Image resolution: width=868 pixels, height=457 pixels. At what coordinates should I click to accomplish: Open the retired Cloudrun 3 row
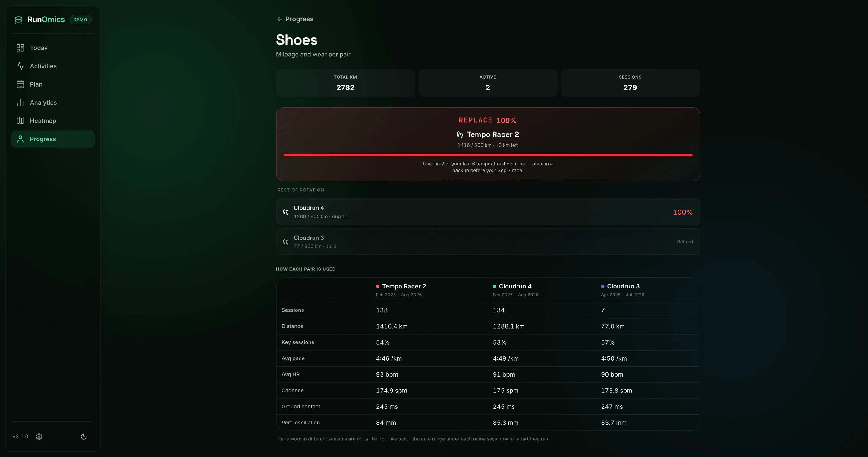(488, 242)
